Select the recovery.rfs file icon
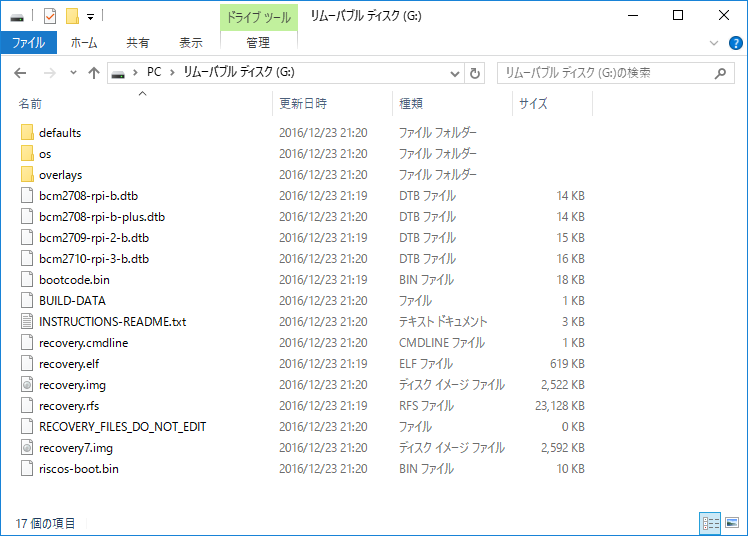This screenshot has height=536, width=748. pyautogui.click(x=27, y=405)
